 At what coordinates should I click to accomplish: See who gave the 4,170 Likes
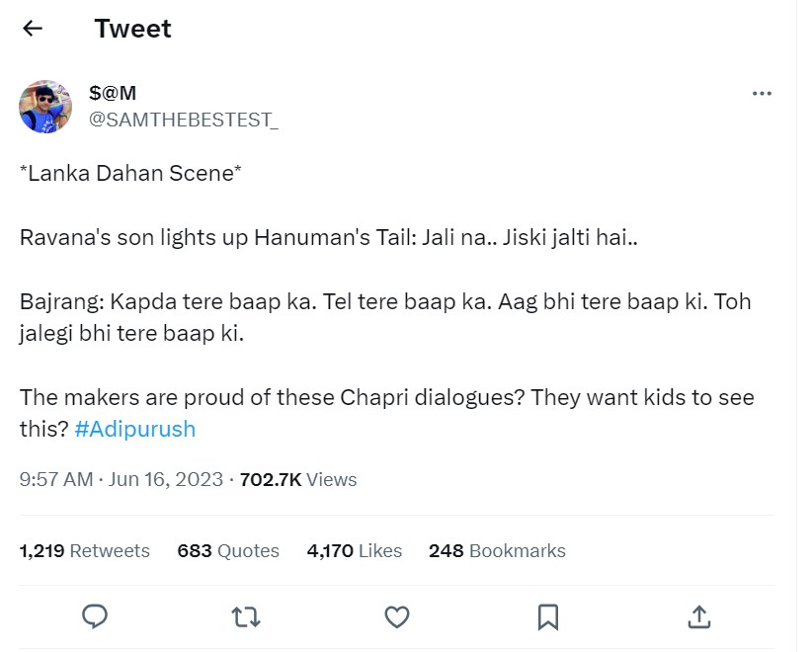pos(355,551)
